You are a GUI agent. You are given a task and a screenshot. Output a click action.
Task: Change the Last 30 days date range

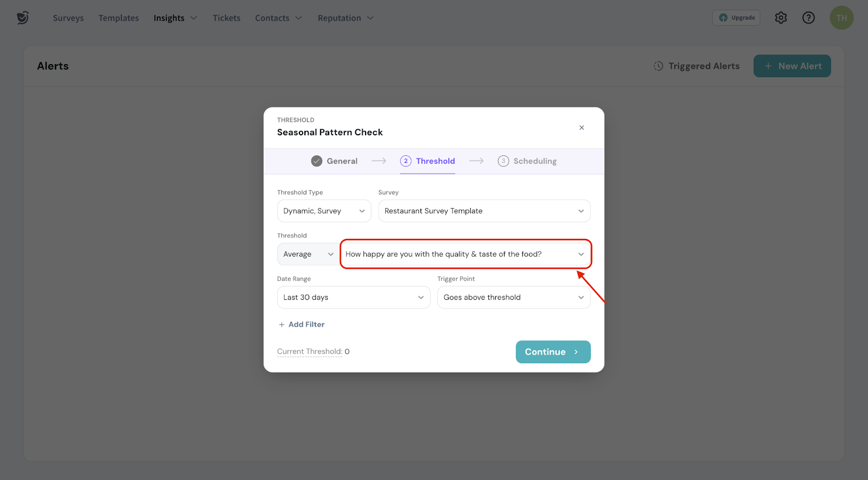[353, 298]
